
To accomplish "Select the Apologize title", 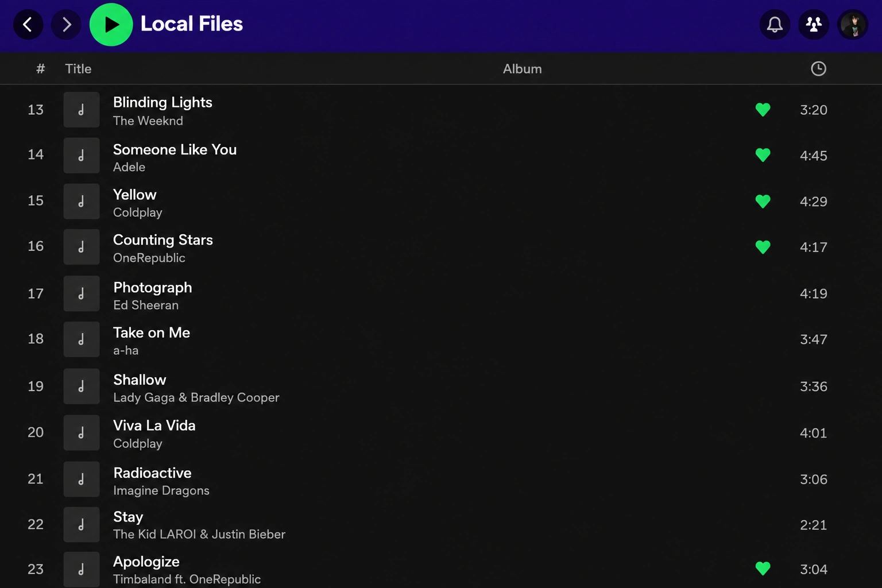I will 146,562.
